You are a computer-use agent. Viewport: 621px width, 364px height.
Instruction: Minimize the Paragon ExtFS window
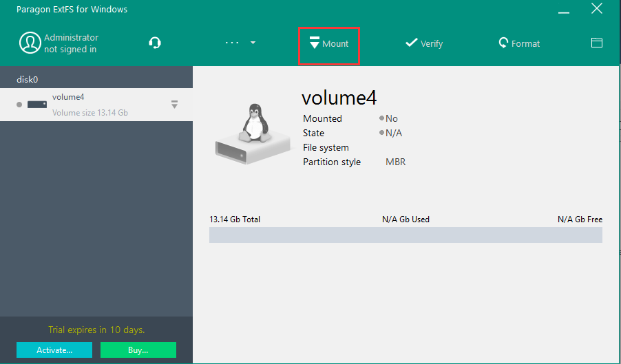(x=564, y=12)
